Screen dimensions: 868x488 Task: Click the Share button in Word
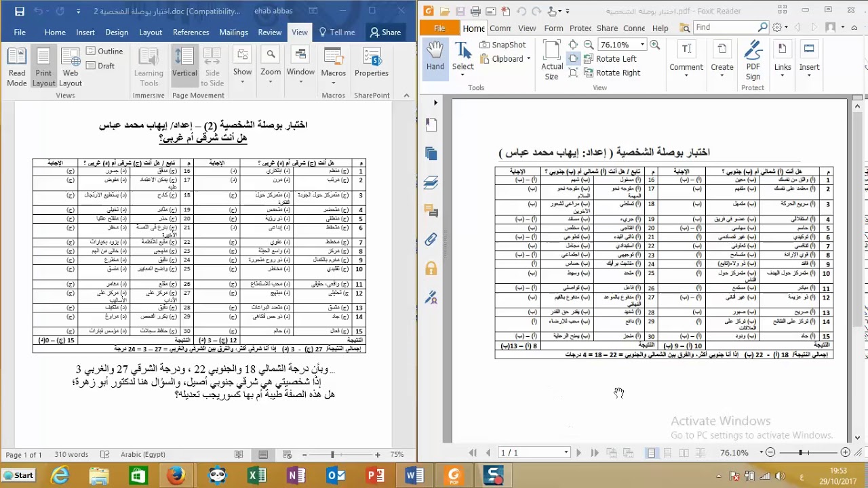click(x=384, y=33)
